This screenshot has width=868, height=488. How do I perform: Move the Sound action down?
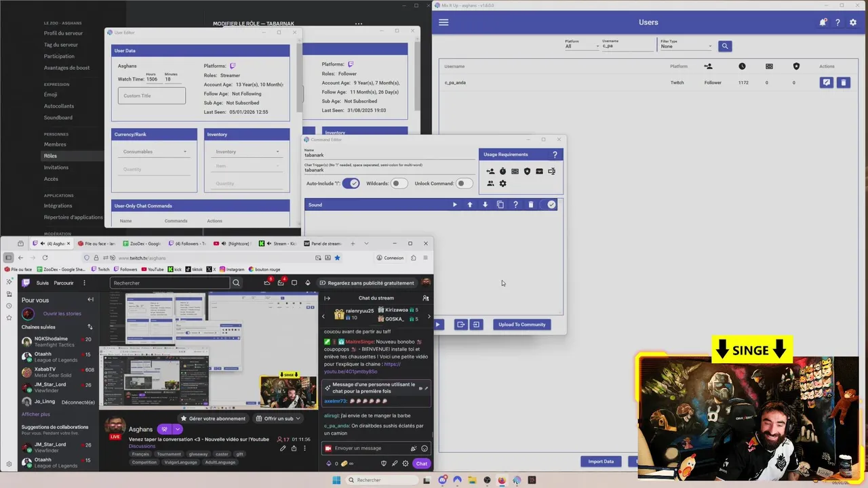point(485,205)
